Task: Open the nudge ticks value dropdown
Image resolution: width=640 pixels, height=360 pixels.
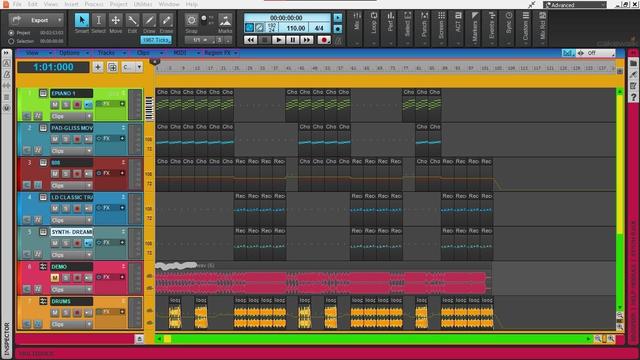Action: point(156,40)
